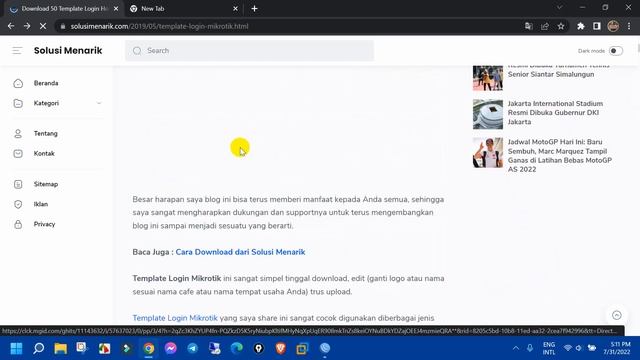Click the Sitemap icon in sidebar
This screenshot has width=640, height=360.
click(x=18, y=184)
